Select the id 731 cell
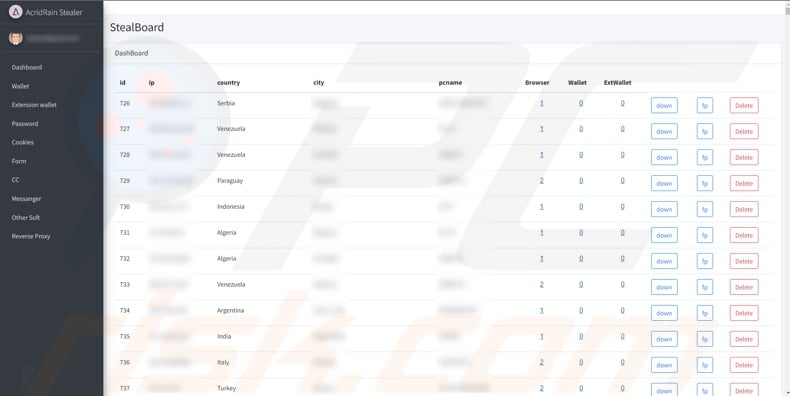 pos(124,232)
